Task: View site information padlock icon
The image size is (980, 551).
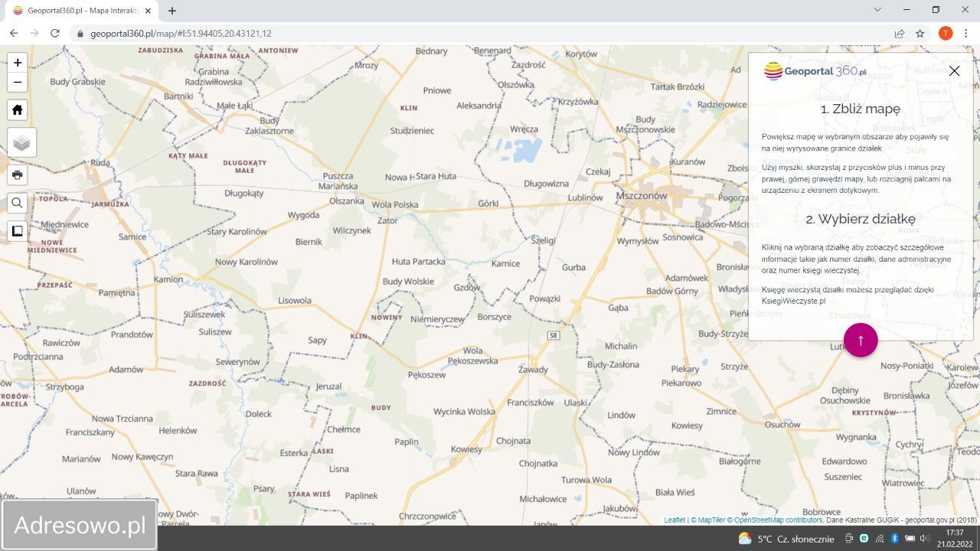Action: [80, 34]
